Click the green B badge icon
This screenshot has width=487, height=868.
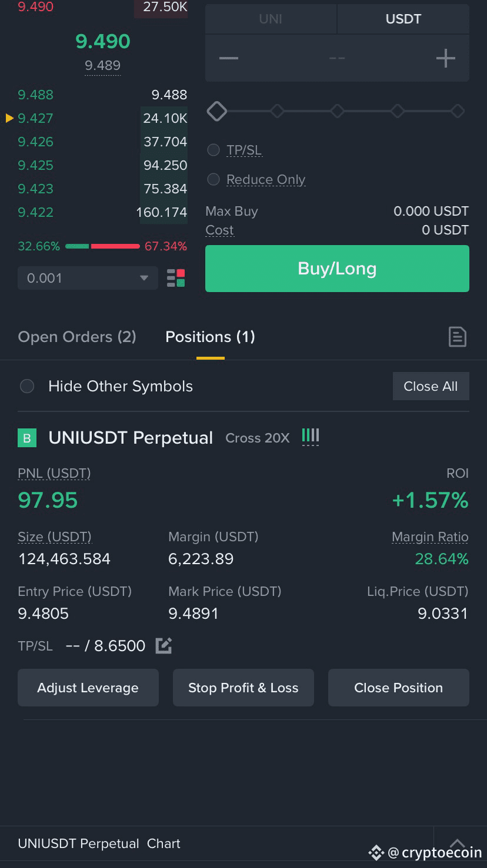pos(27,438)
